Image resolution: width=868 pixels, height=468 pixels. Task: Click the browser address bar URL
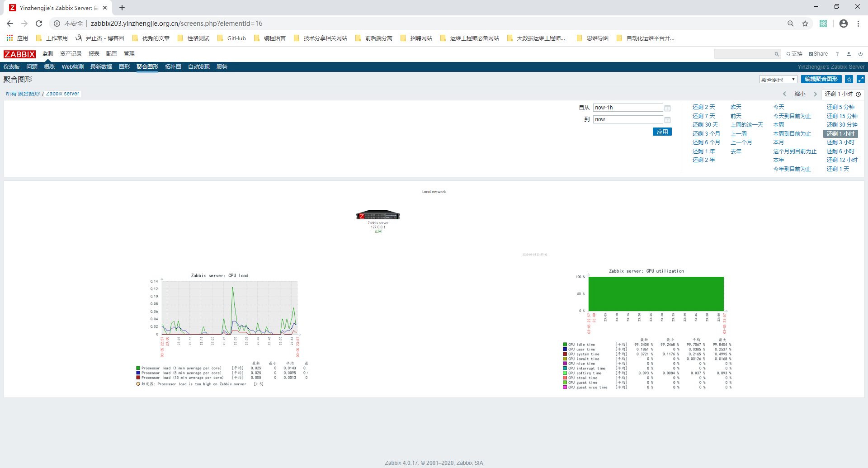[176, 24]
